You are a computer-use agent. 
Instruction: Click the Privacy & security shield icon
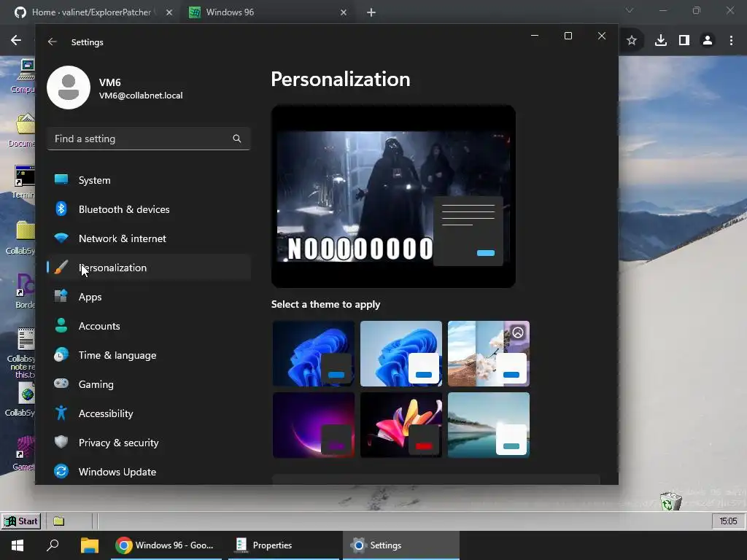pyautogui.click(x=61, y=442)
